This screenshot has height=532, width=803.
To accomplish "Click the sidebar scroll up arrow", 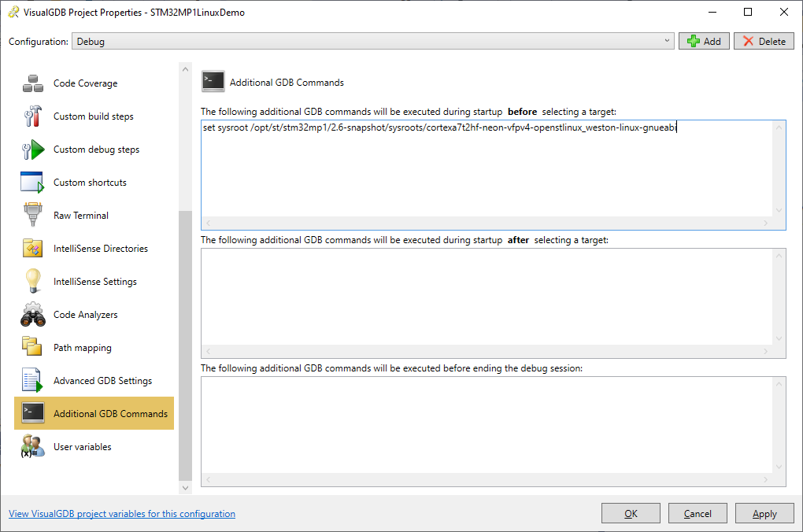I will tap(185, 68).
